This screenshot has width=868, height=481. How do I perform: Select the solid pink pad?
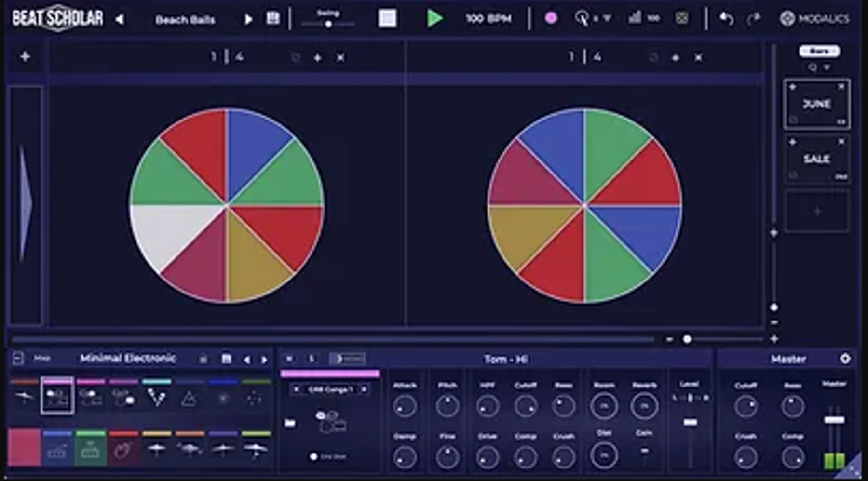click(x=24, y=448)
